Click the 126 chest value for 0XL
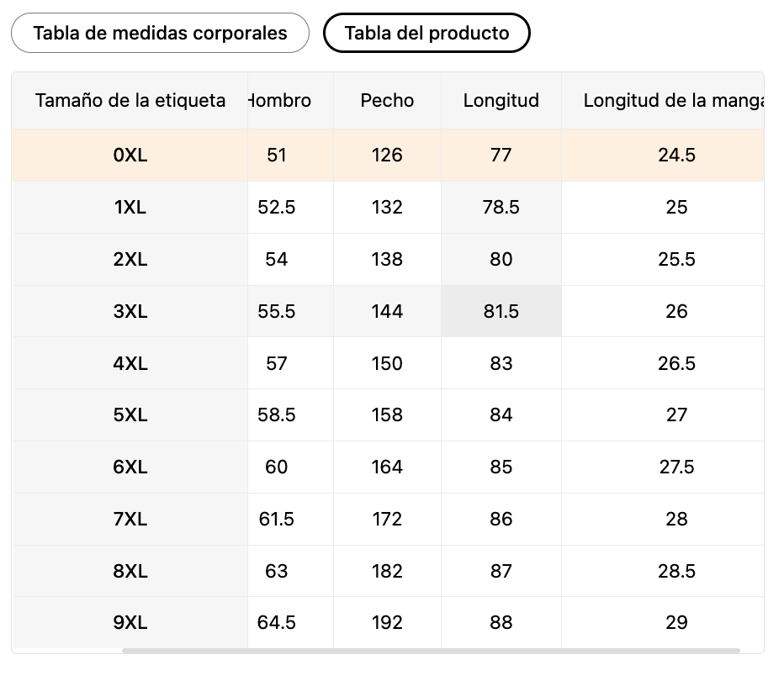 pyautogui.click(x=387, y=155)
